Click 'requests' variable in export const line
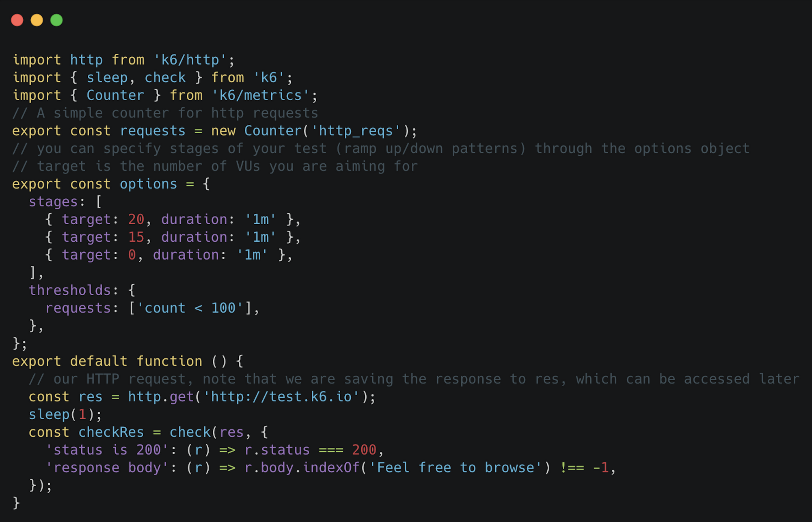The height and width of the screenshot is (522, 812). click(153, 131)
